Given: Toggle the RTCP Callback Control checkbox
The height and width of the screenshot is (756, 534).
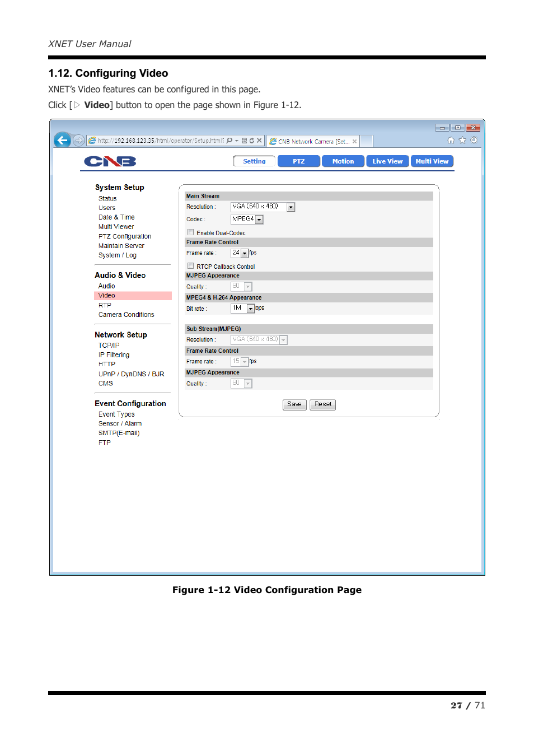Looking at the screenshot, I should coord(191,266).
